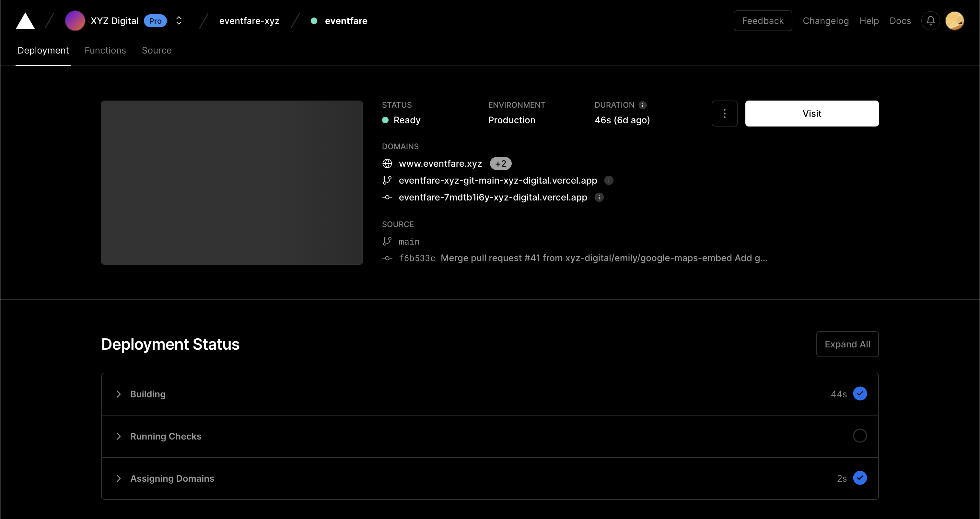Viewport: 980px width, 519px height.
Task: Open the eventfare-xyz project breadcrumb
Action: point(249,21)
